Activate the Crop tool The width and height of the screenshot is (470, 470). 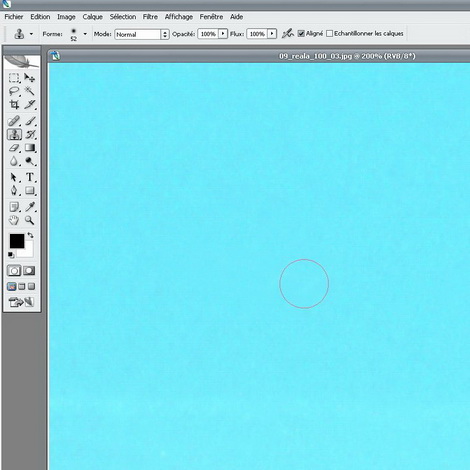[14, 105]
